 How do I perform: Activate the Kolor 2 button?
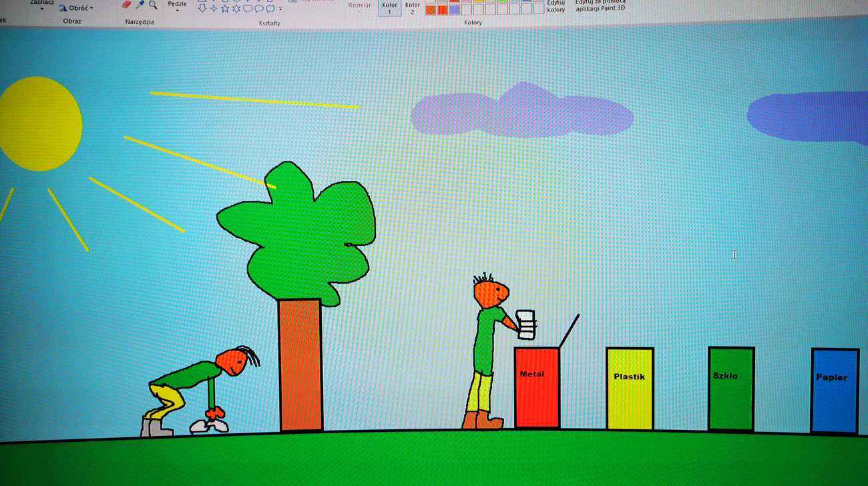tap(413, 7)
